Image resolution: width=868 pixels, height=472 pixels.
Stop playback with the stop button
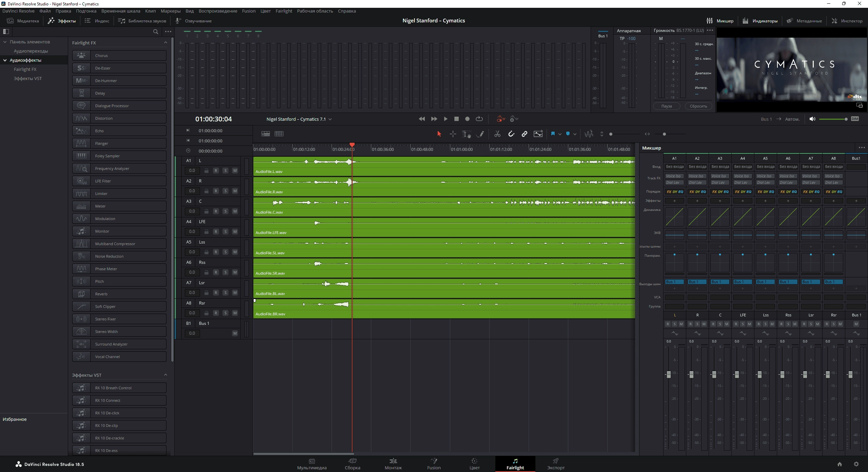(456, 119)
